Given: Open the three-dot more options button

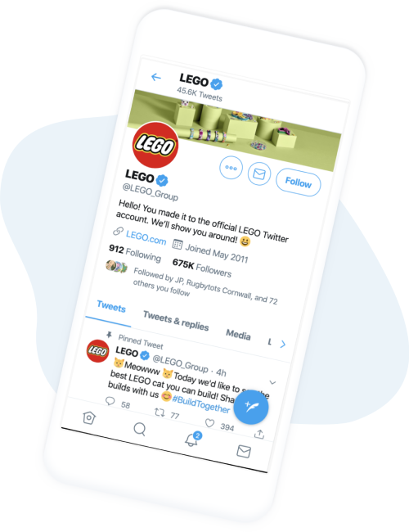Looking at the screenshot, I should pos(231,168).
